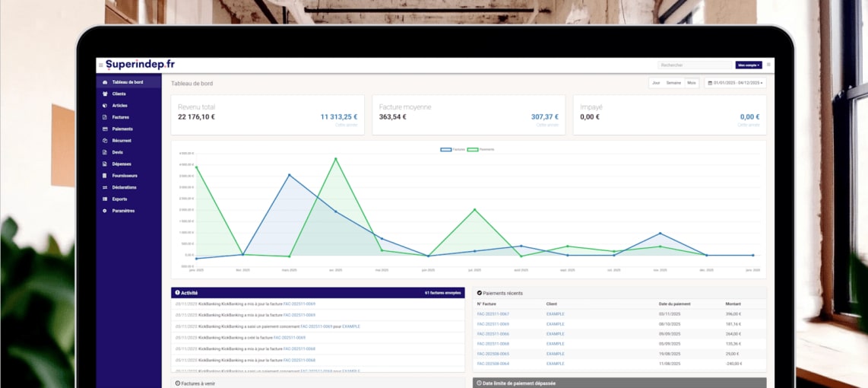Open the 01/01/2025 - 04/12/2025 date range picker
868x388 pixels.
(735, 83)
